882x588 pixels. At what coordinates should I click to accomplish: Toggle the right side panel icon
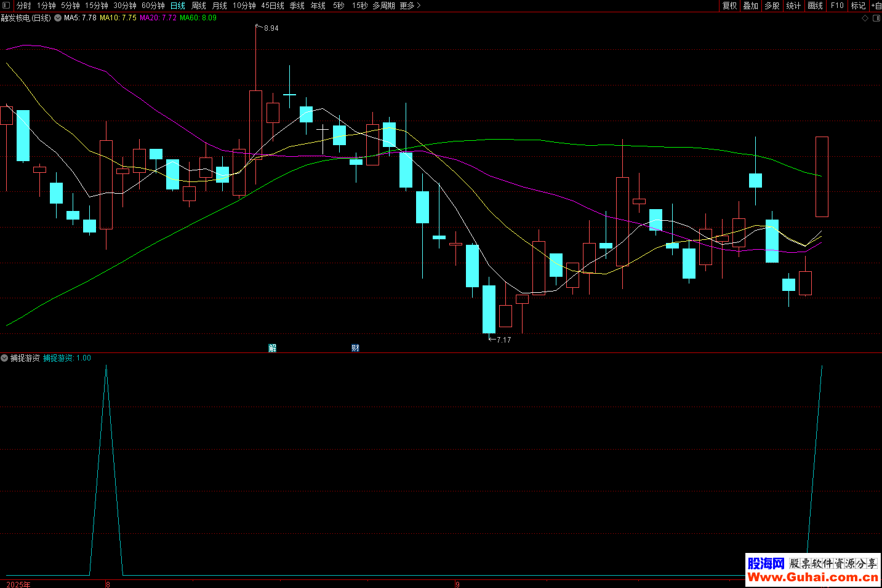[x=876, y=18]
